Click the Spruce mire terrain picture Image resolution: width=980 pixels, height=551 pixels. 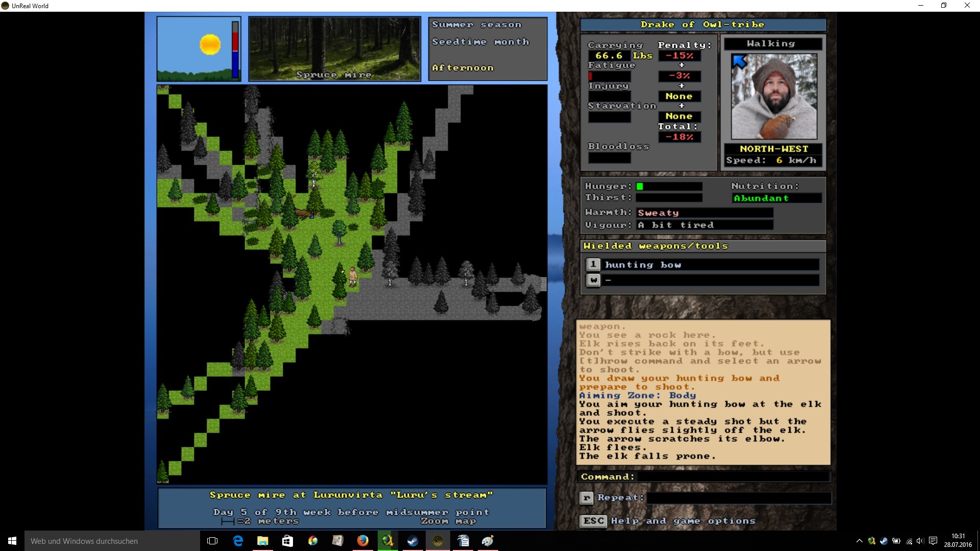[335, 49]
